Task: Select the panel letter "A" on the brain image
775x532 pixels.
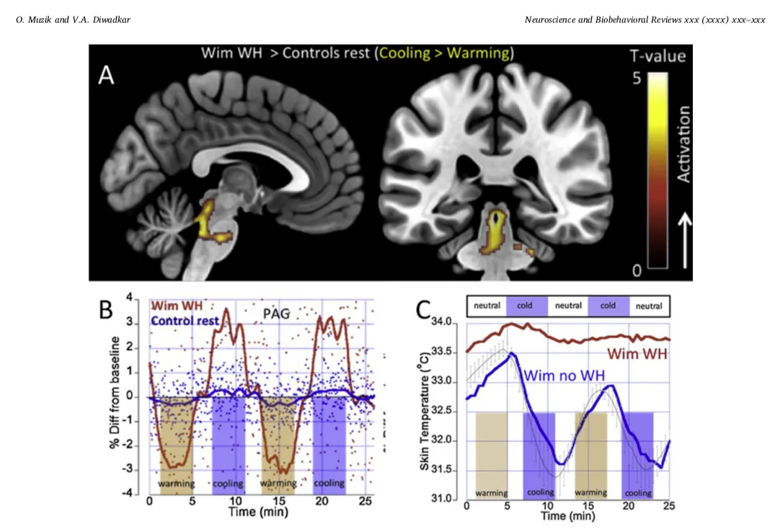Action: 106,76
